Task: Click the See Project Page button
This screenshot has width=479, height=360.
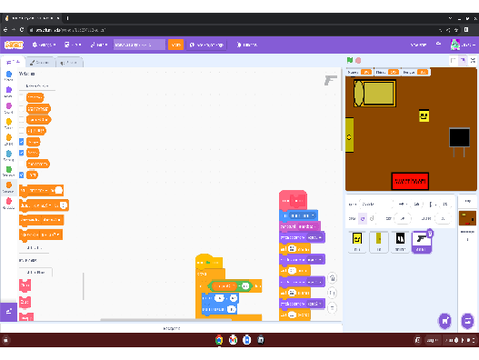Action: coord(207,45)
